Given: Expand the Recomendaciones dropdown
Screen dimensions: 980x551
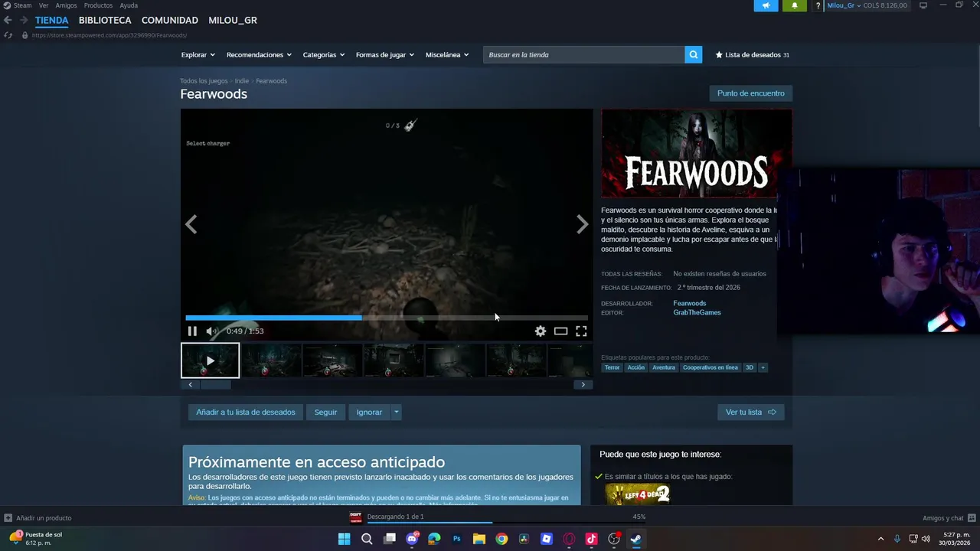Looking at the screenshot, I should (x=259, y=54).
